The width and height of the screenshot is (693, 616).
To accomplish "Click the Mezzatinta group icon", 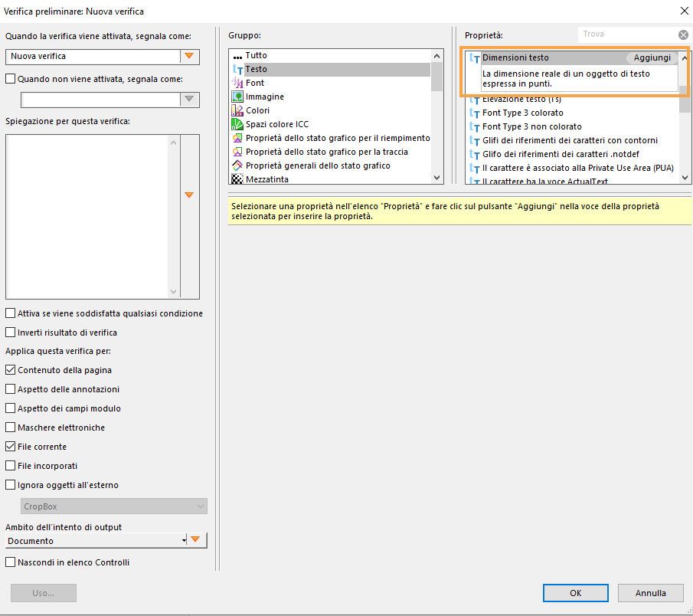I will (237, 179).
